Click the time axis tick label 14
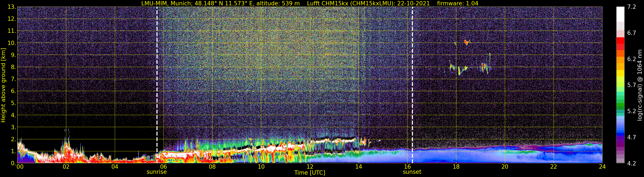The image size is (644, 177). (358, 167)
